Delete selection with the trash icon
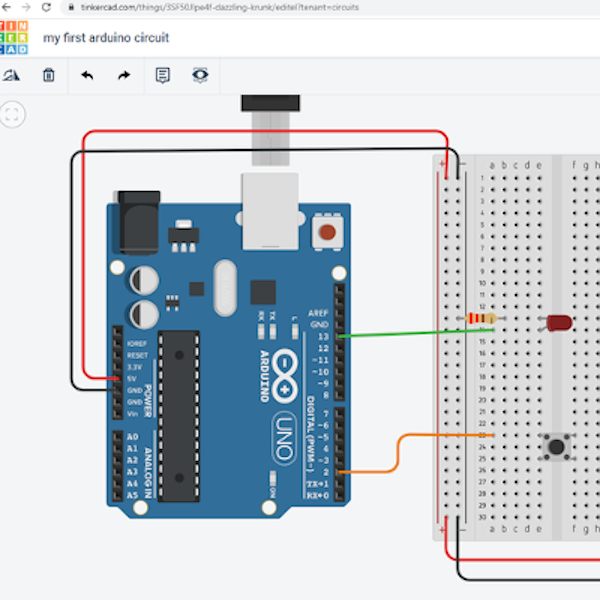 (x=49, y=75)
